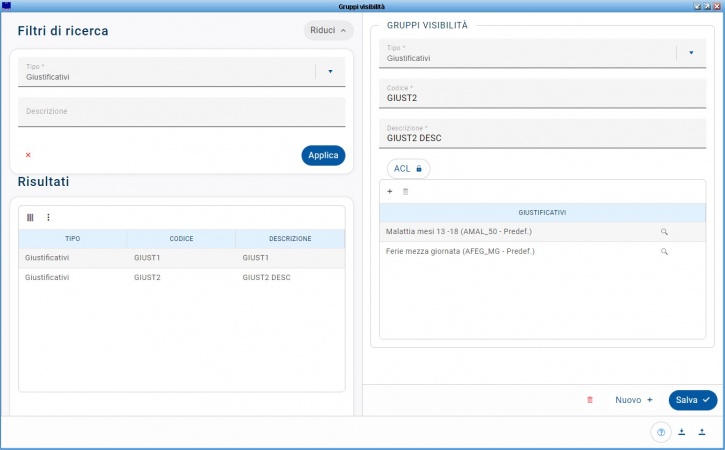Open the Tipo dropdown in Filtri di ricerca
Image resolution: width=725 pixels, height=450 pixels.
[x=330, y=72]
